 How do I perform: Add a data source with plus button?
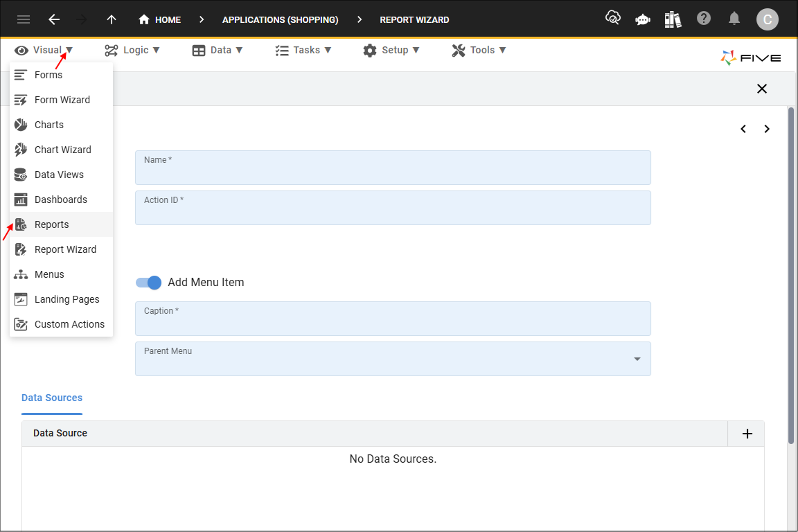point(747,434)
